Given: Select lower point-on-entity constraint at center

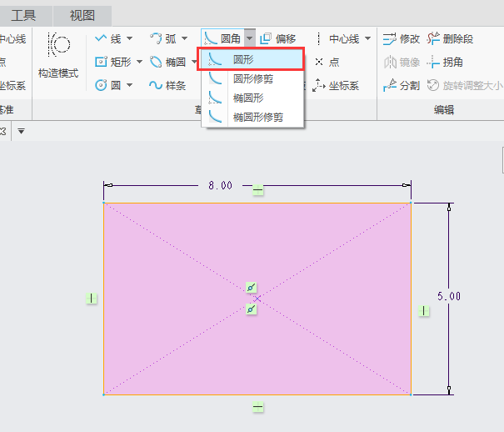Looking at the screenshot, I should 251,309.
